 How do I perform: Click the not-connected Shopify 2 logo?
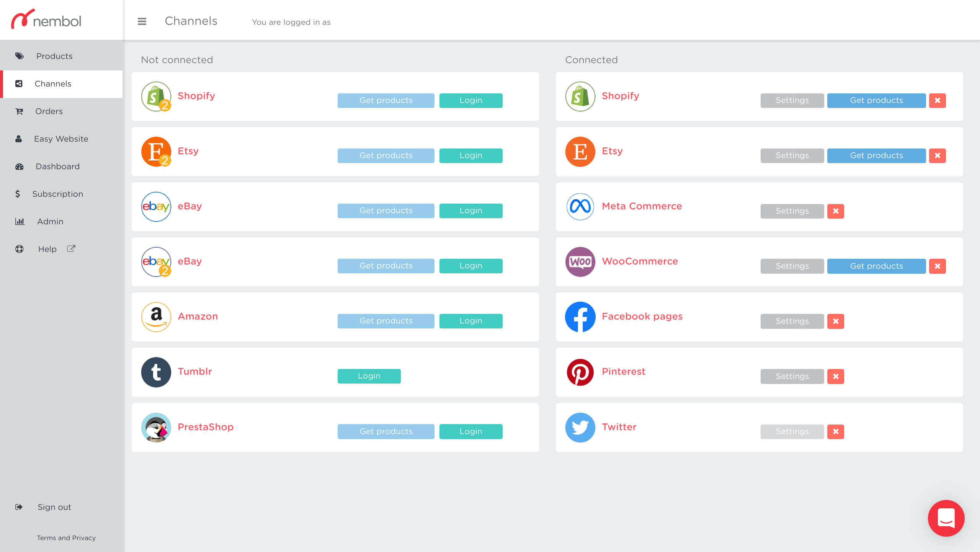156,96
